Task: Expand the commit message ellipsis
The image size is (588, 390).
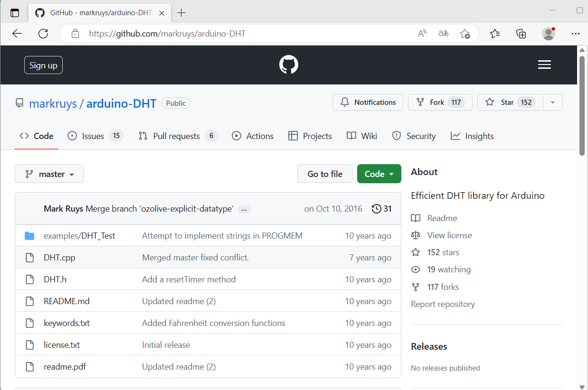Action: click(x=244, y=209)
